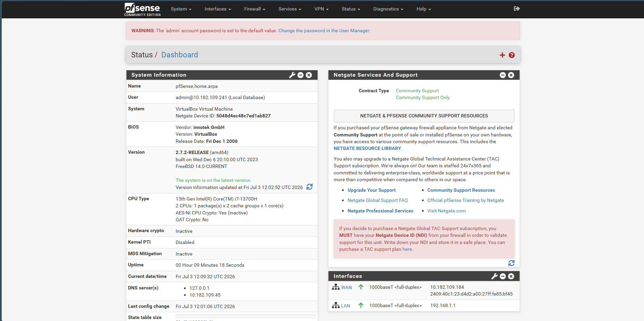
Task: Open the Firewall menu
Action: (255, 9)
